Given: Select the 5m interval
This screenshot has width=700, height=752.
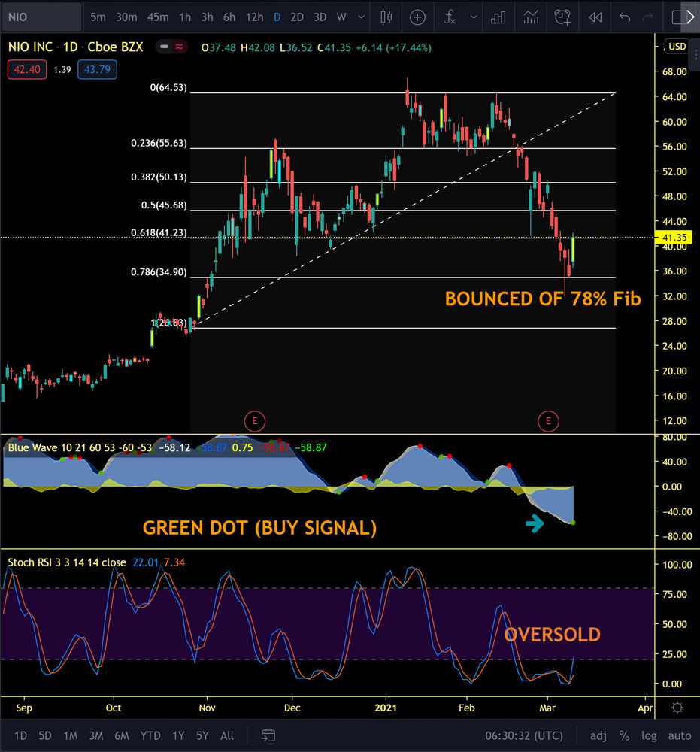Looking at the screenshot, I should 98,17.
